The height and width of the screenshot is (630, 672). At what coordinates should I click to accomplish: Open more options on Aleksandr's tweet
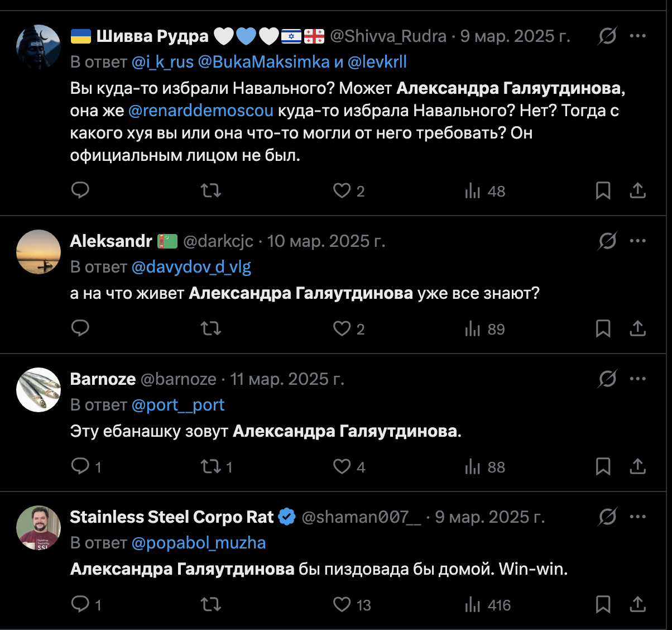(x=637, y=241)
